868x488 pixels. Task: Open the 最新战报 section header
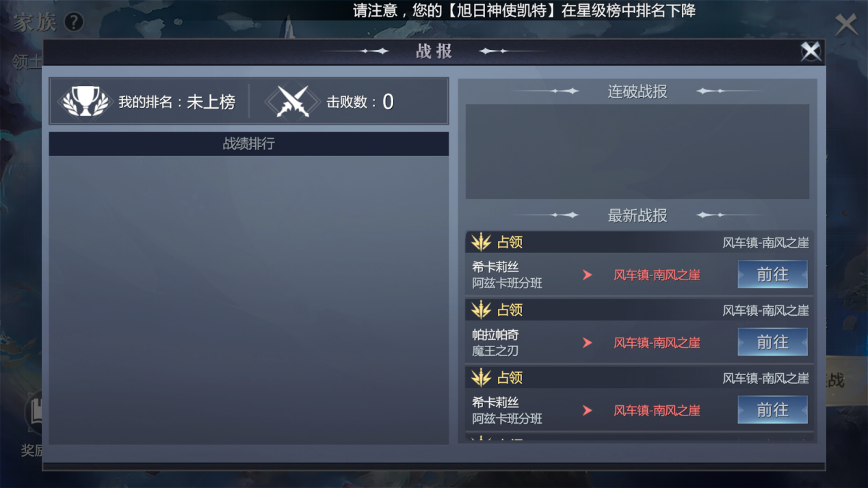637,215
